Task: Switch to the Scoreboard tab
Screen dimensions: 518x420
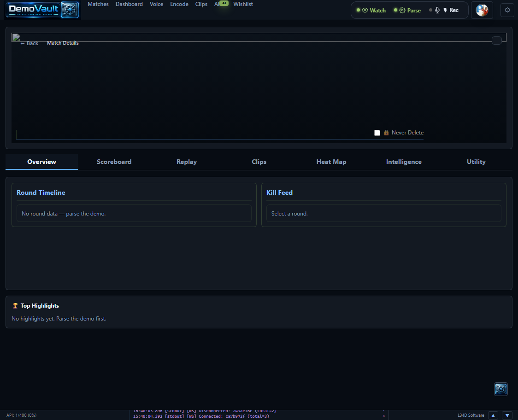Action: click(x=114, y=162)
